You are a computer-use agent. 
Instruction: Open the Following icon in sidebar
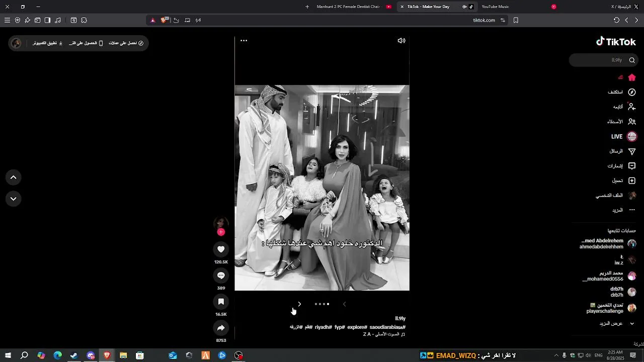pyautogui.click(x=632, y=107)
